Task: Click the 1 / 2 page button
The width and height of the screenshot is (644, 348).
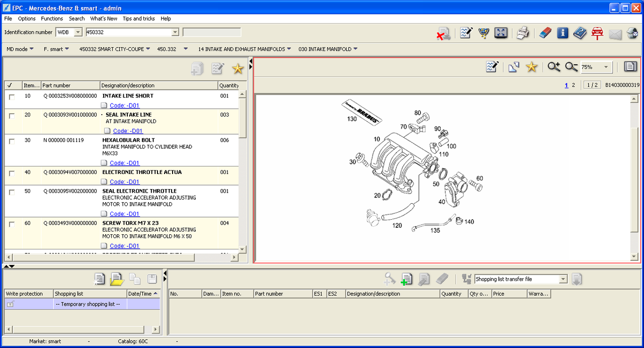Action: coord(592,85)
